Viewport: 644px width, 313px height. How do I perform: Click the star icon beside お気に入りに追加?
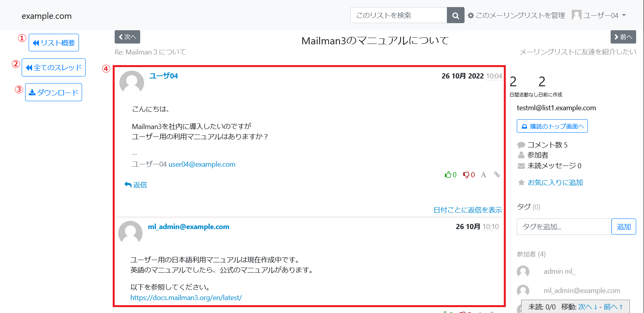tap(521, 182)
